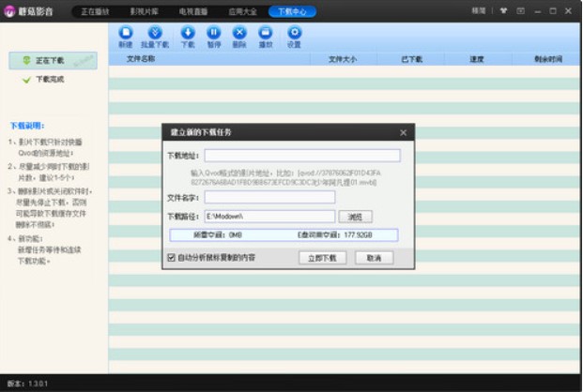Click into the 下载地址 input field

[x=302, y=156]
